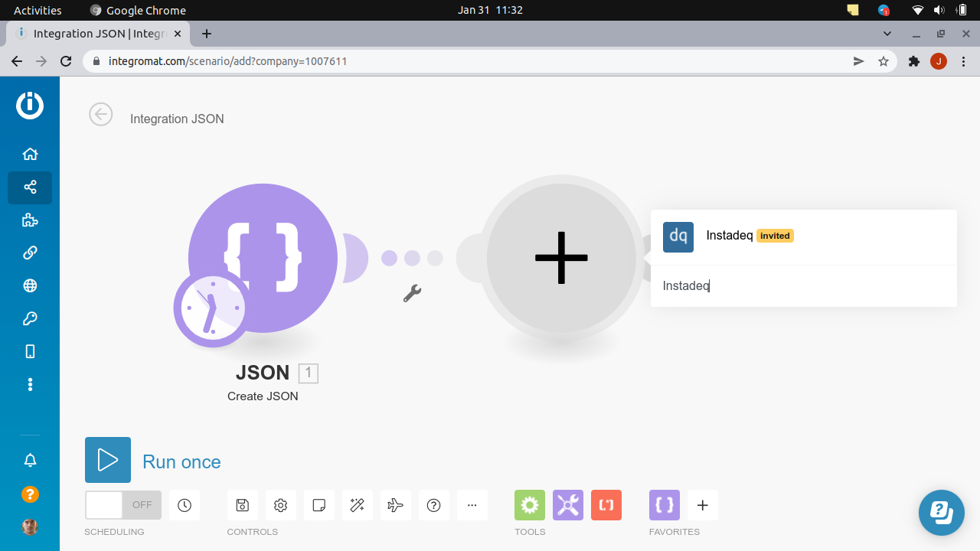Open user profile avatar in sidebar

(30, 527)
